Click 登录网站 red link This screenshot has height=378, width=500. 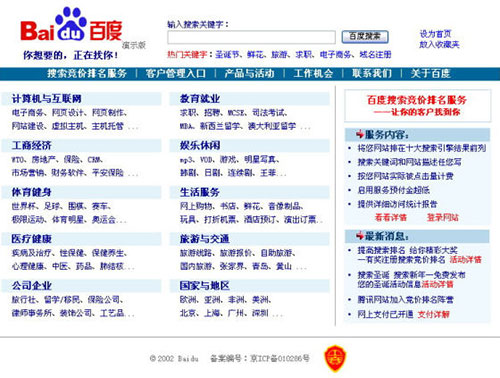443,218
